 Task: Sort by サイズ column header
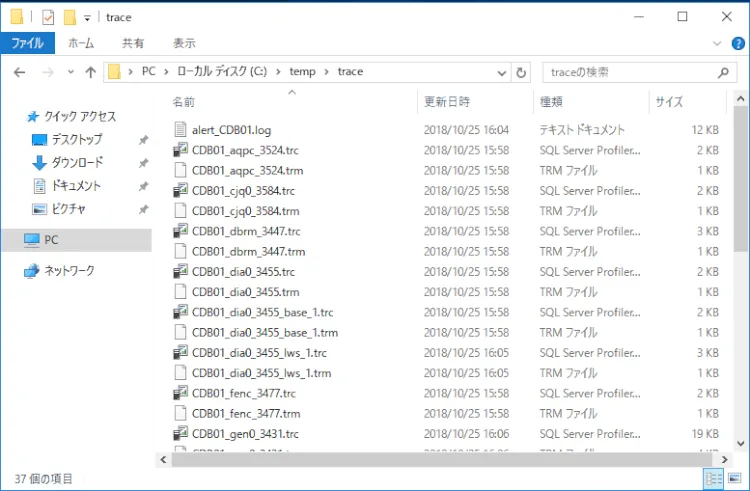coord(669,101)
